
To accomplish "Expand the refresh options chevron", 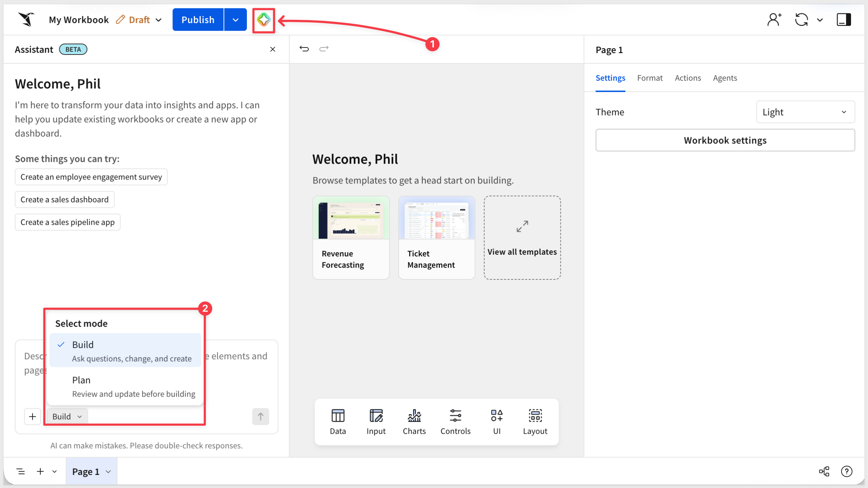I will (x=819, y=20).
